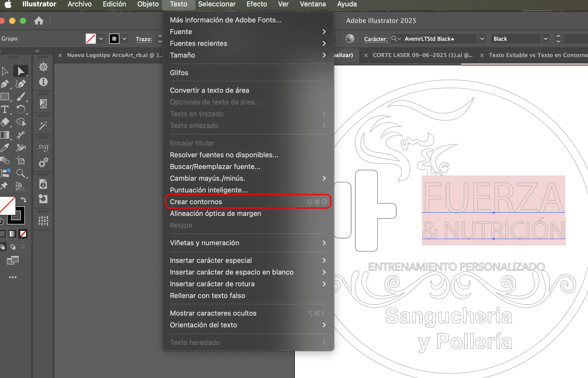This screenshot has width=588, height=378.
Task: Select the Eyedropper tool
Action: (5, 148)
